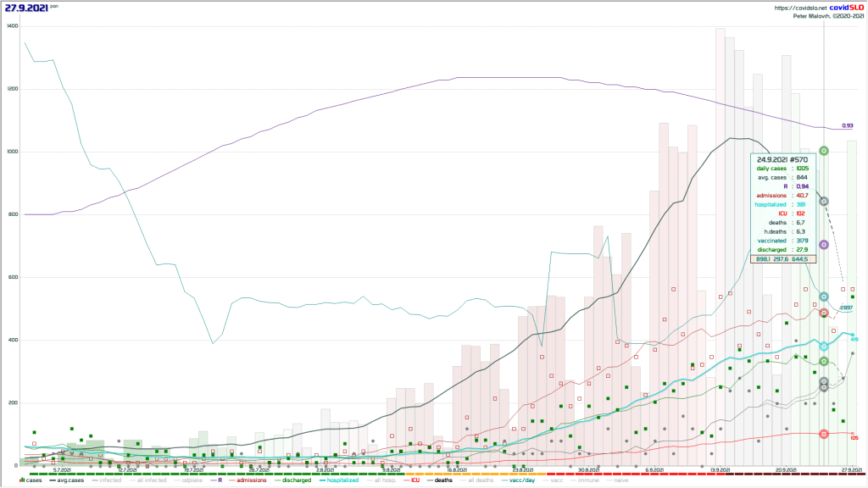Viewport: 868px width, 488px height.
Task: Toggle ICU series in the legend
Action: (415, 480)
